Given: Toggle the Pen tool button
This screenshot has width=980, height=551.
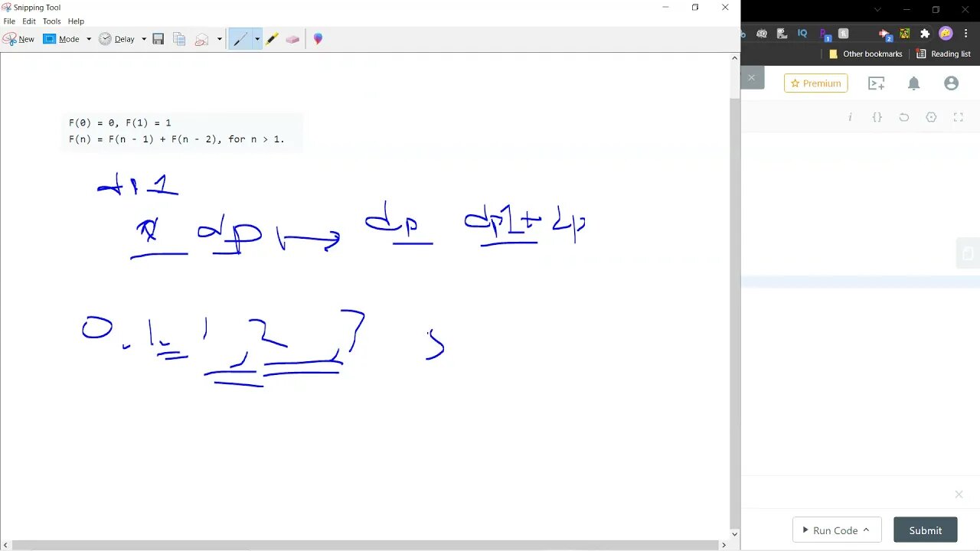Looking at the screenshot, I should 240,39.
